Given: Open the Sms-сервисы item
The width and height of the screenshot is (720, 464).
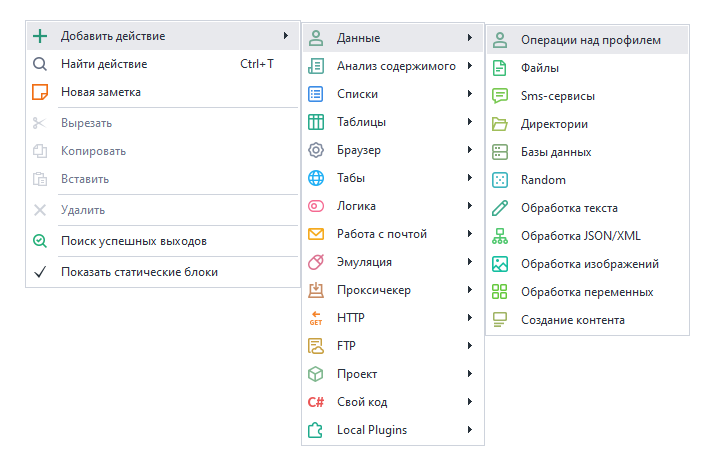Looking at the screenshot, I should (x=557, y=96).
